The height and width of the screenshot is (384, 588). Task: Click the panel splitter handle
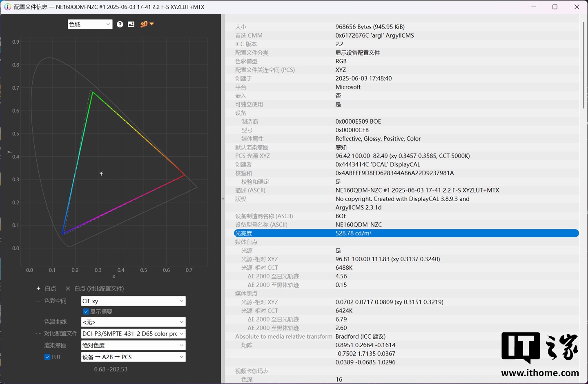pos(223,199)
